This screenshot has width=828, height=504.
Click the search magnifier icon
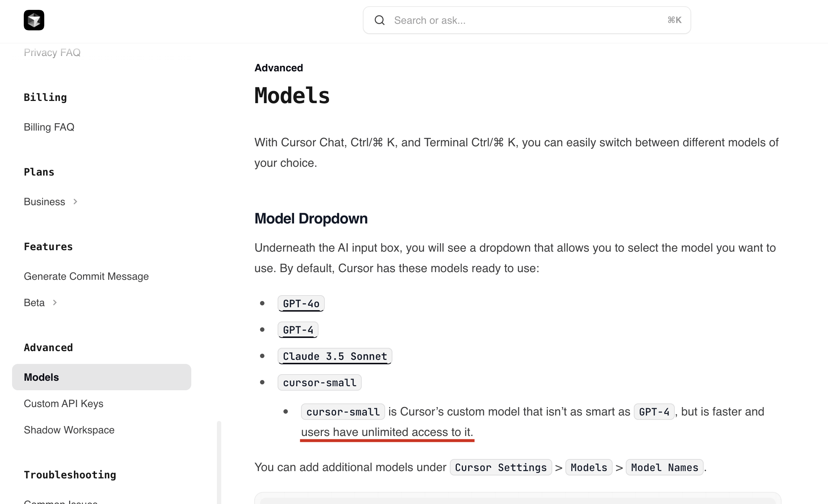point(380,20)
